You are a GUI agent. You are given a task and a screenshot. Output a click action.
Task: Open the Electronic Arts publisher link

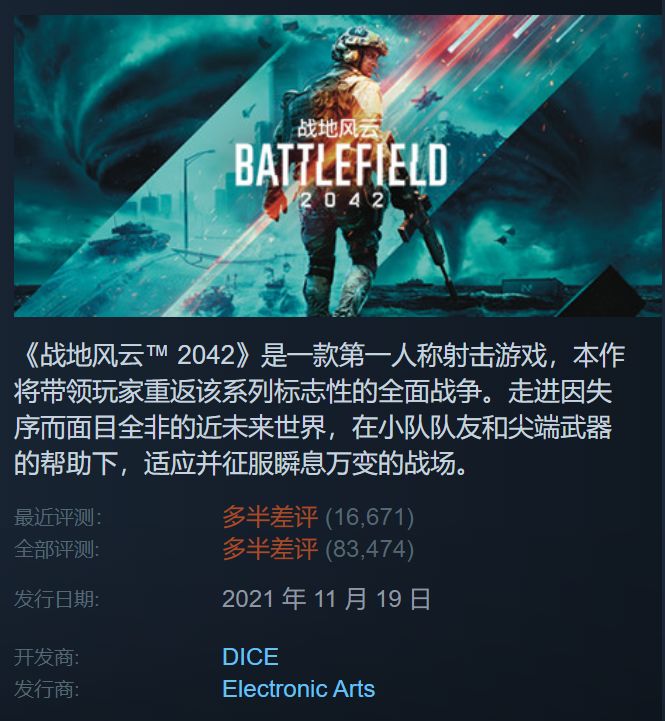point(298,689)
